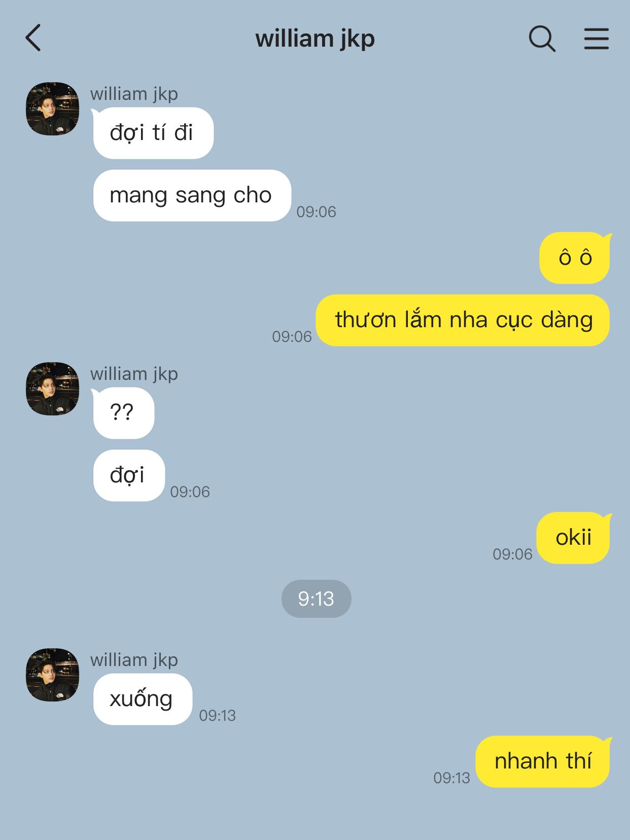Tap avatar next to '??' message

pos(52,389)
